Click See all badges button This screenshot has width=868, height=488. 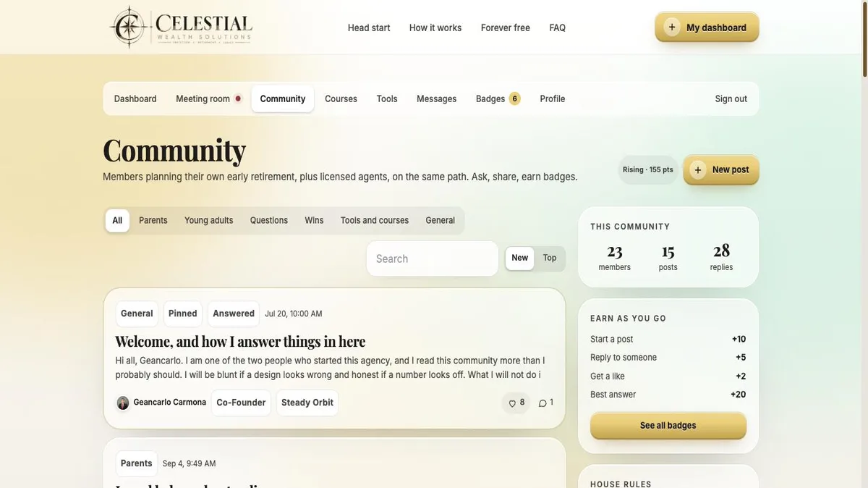(668, 426)
